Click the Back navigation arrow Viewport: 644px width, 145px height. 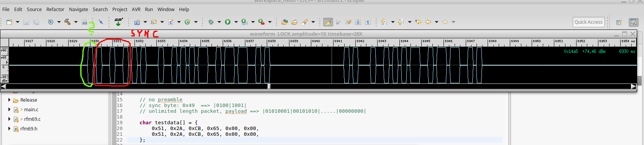point(428,22)
